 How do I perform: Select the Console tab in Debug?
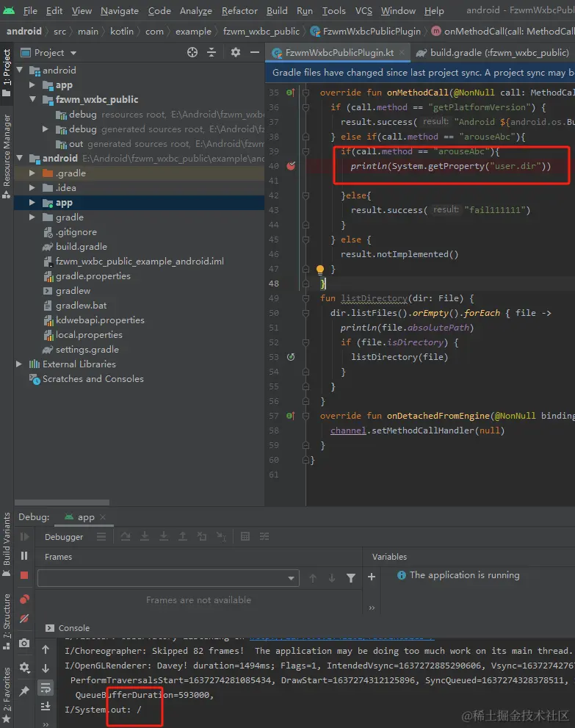click(68, 627)
